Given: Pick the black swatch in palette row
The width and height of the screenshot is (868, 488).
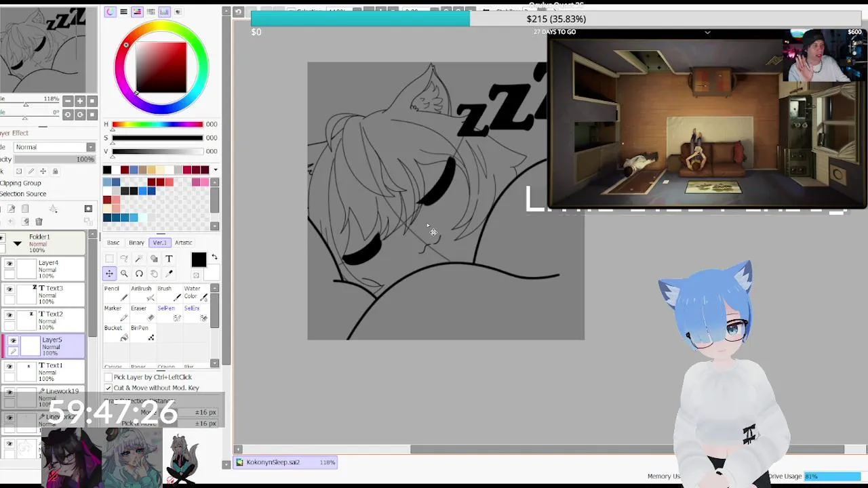Looking at the screenshot, I should [x=107, y=169].
